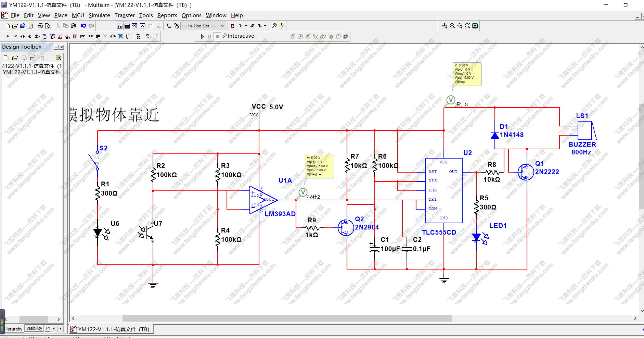Click the New file icon in main toolbar
644x338 pixels.
coord(8,26)
